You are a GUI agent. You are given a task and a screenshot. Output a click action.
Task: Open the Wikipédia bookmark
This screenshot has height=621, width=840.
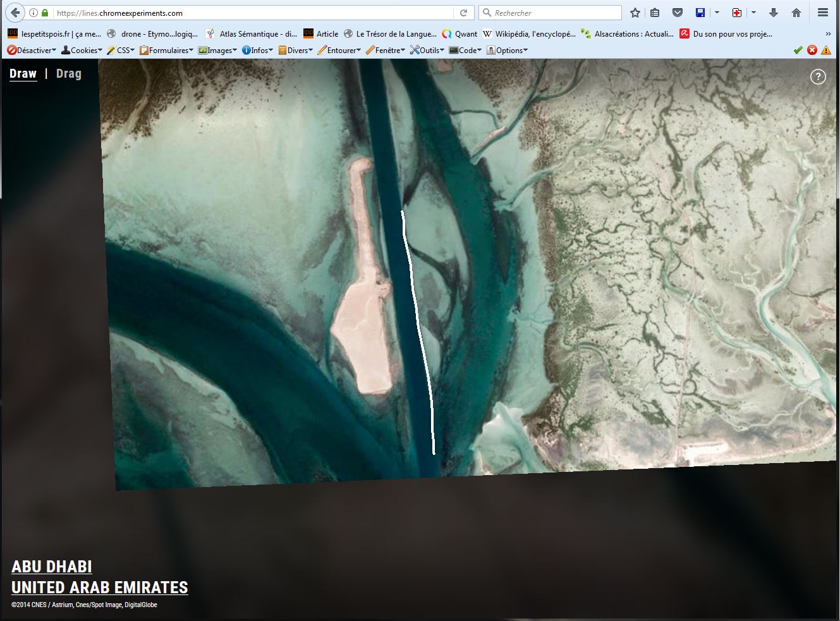tap(528, 34)
